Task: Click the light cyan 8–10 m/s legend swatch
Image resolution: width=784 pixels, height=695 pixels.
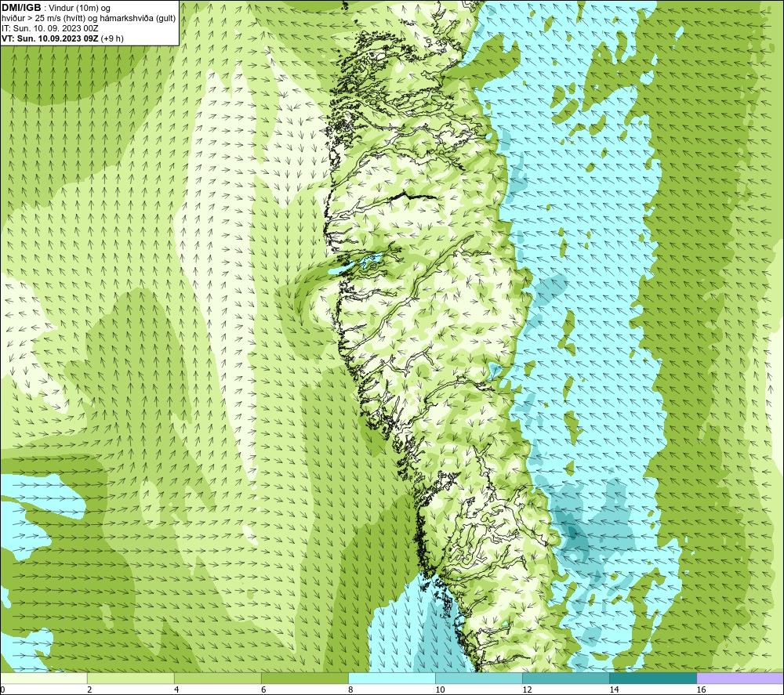Action: tap(392, 679)
